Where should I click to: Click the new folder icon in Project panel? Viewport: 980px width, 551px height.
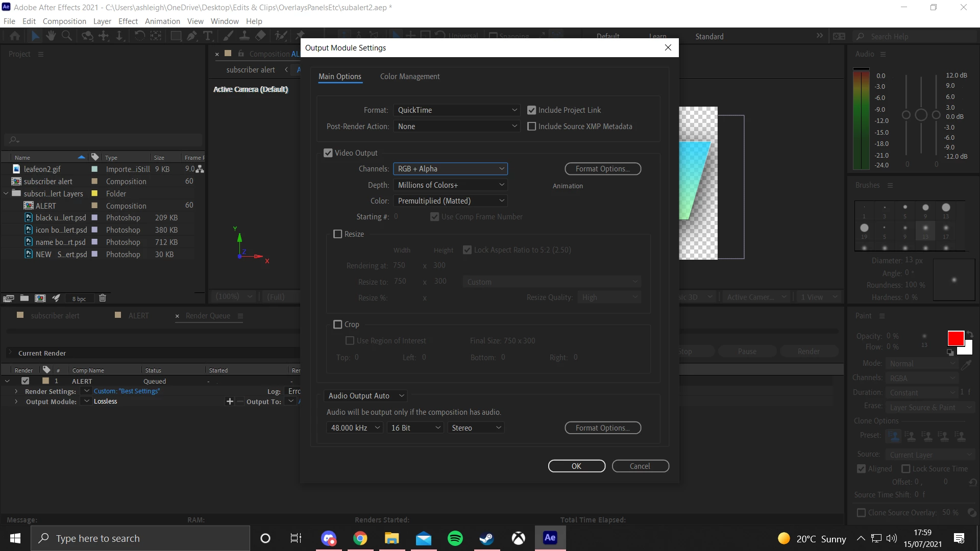tap(24, 298)
